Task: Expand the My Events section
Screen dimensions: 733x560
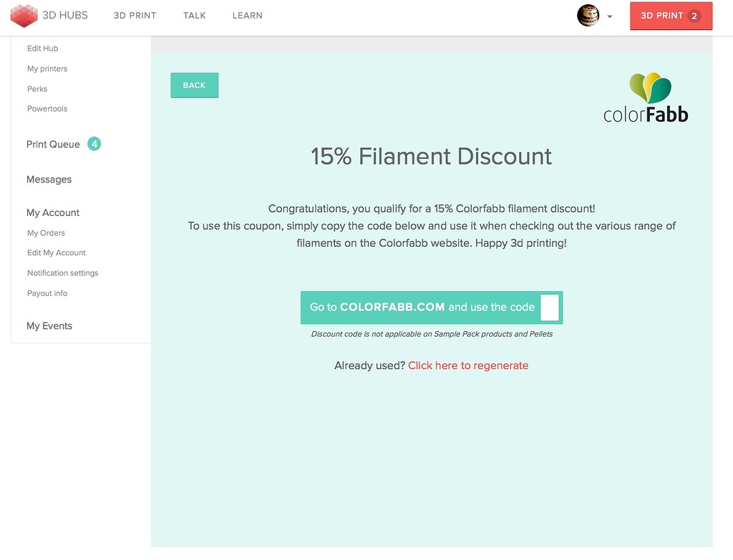Action: click(49, 325)
